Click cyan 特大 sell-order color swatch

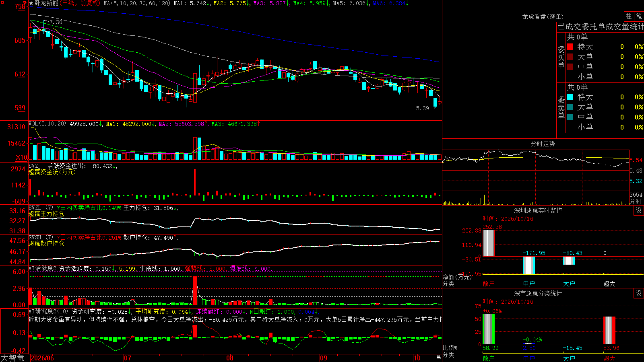tap(570, 97)
